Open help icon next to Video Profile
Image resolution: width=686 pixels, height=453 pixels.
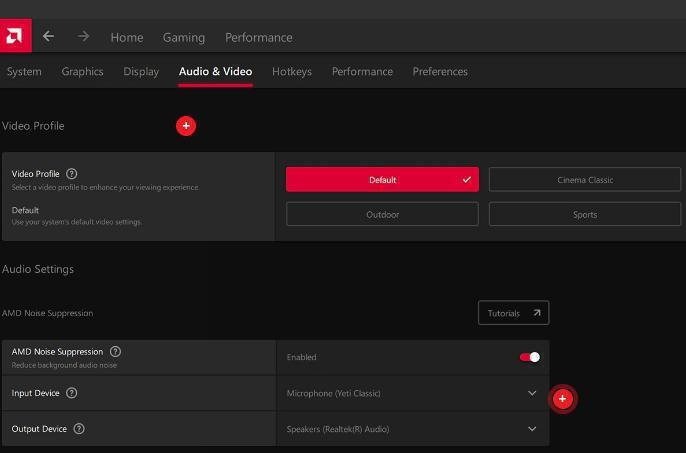71,174
